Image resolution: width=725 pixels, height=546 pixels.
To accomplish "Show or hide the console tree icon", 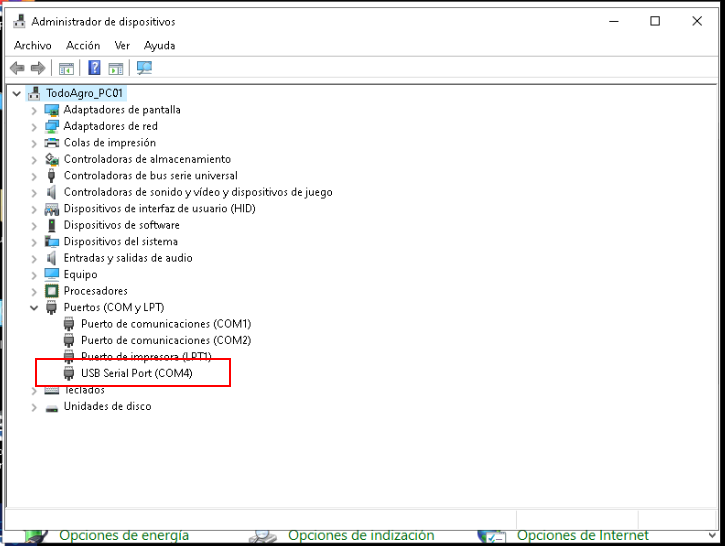I will point(66,69).
